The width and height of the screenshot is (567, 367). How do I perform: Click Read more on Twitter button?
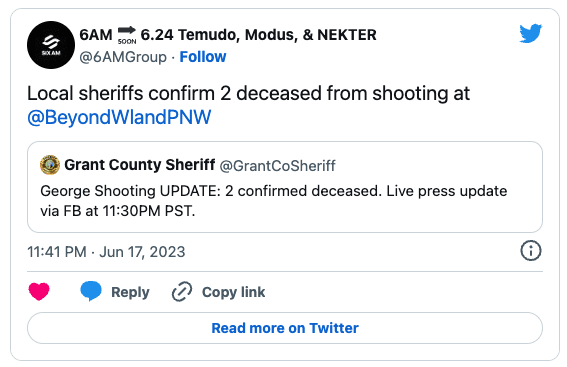(285, 328)
